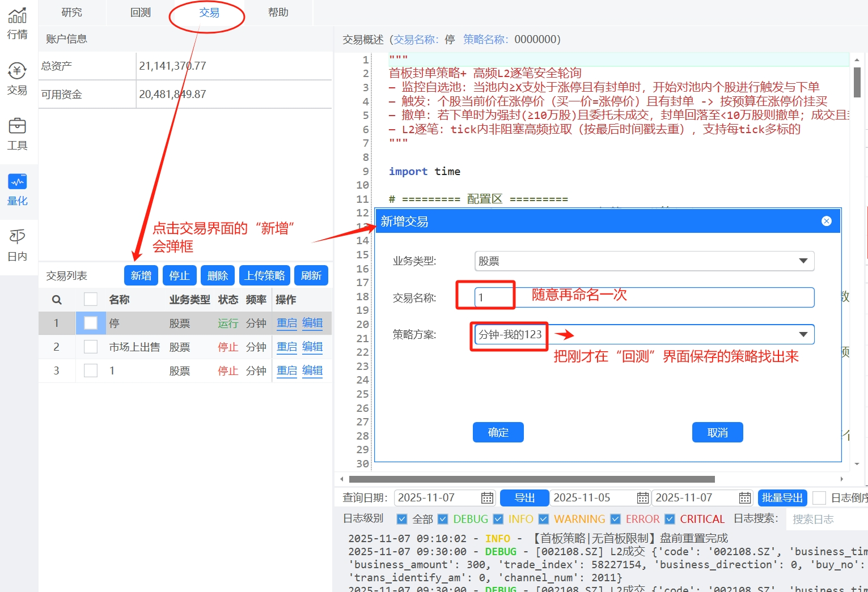
Task: Click the horizontal scrollbar under code editor
Action: (532, 479)
